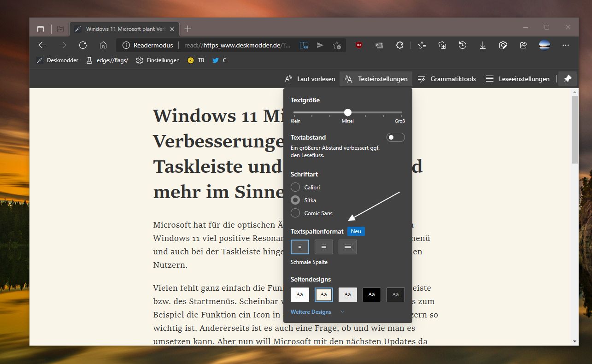Click the Neu badge next to Textspaltenformat
Viewport: 592px width, 364px height.
[356, 231]
